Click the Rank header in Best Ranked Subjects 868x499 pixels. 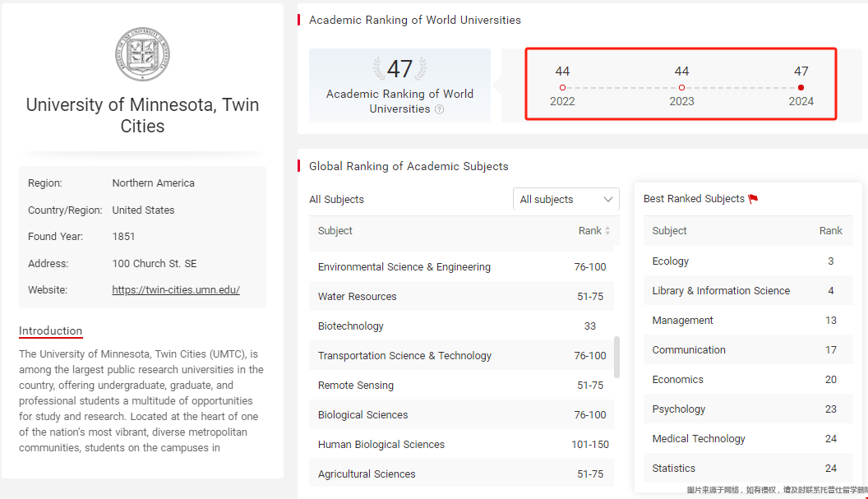(x=831, y=231)
